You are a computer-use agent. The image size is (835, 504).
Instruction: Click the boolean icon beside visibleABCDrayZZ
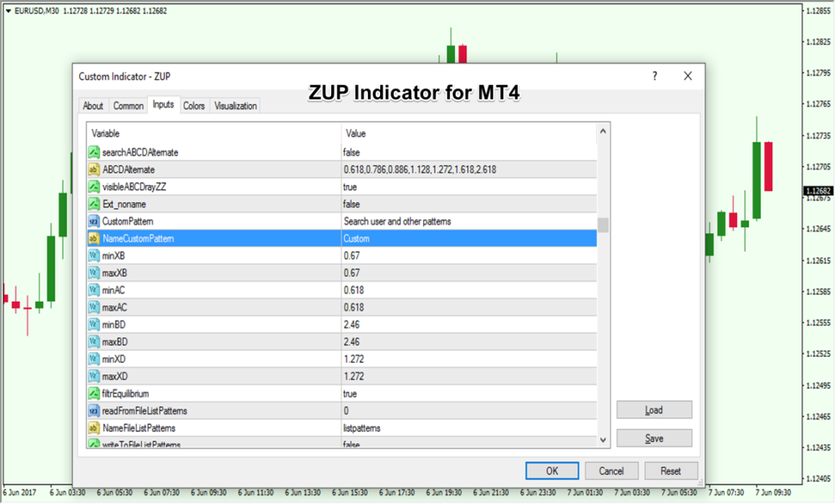click(x=94, y=187)
